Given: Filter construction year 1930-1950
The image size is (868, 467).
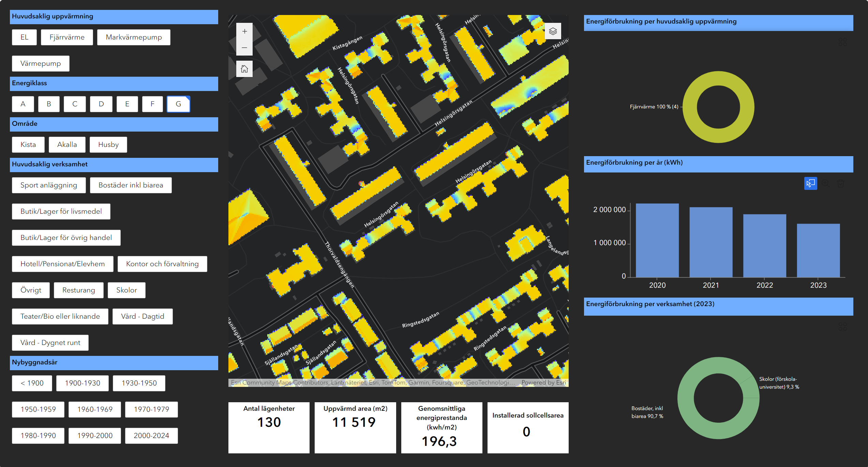Looking at the screenshot, I should (x=139, y=383).
